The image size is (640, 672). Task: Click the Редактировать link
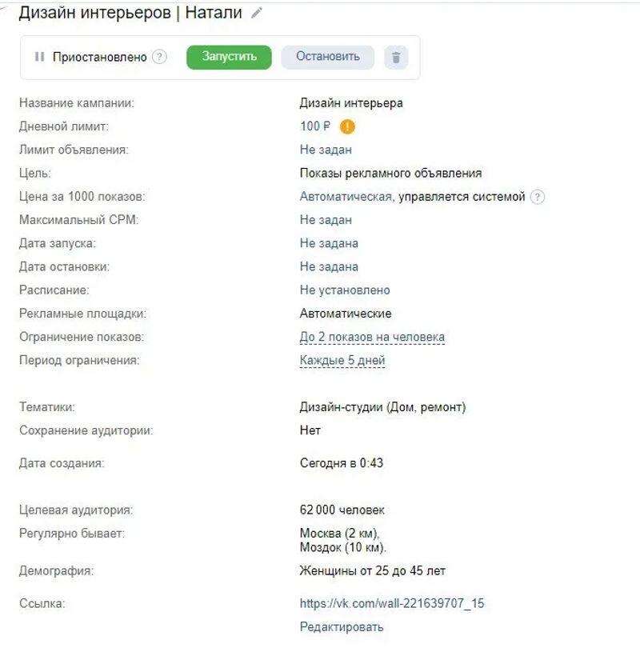[x=342, y=626]
